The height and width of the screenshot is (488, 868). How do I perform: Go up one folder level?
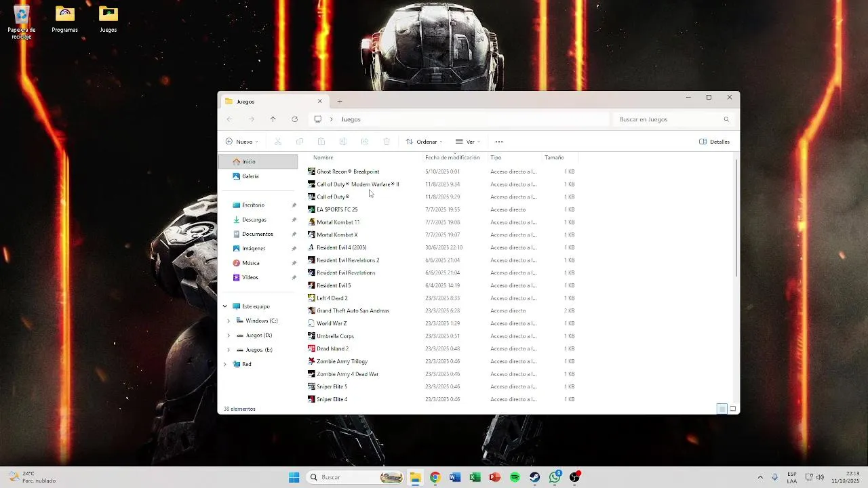273,119
